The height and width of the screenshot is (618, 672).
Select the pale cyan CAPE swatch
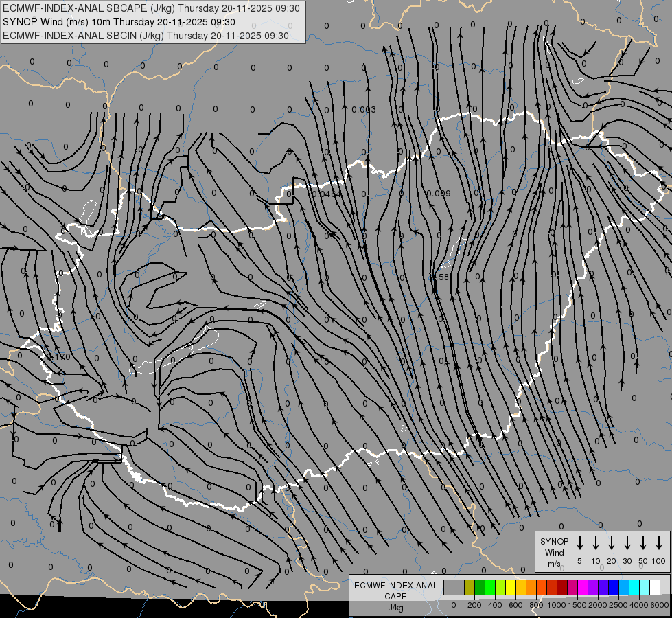point(645,587)
